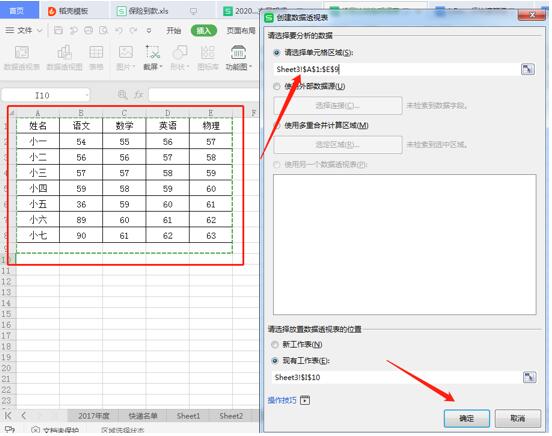
Task: Expand the shapes dropdown in ribbon
Action: [x=188, y=67]
